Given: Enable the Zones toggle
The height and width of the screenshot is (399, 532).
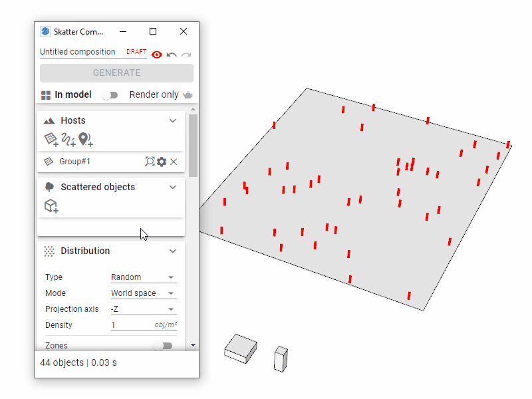Looking at the screenshot, I should [x=162, y=346].
